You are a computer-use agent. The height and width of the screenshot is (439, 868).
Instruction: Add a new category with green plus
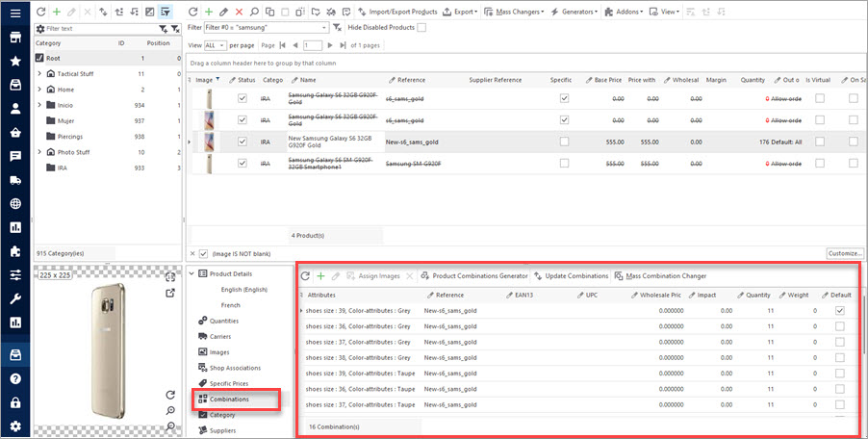pyautogui.click(x=56, y=12)
